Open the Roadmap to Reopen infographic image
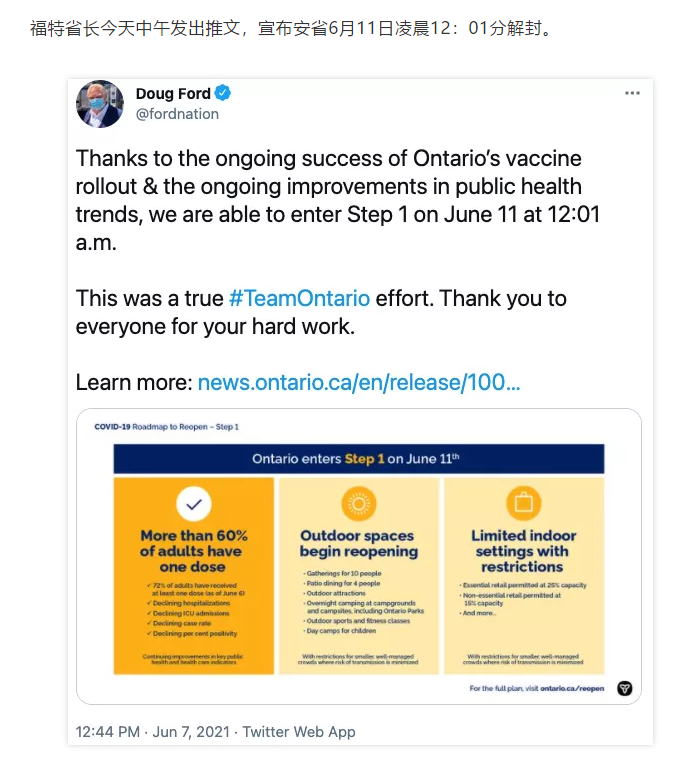 [x=359, y=557]
